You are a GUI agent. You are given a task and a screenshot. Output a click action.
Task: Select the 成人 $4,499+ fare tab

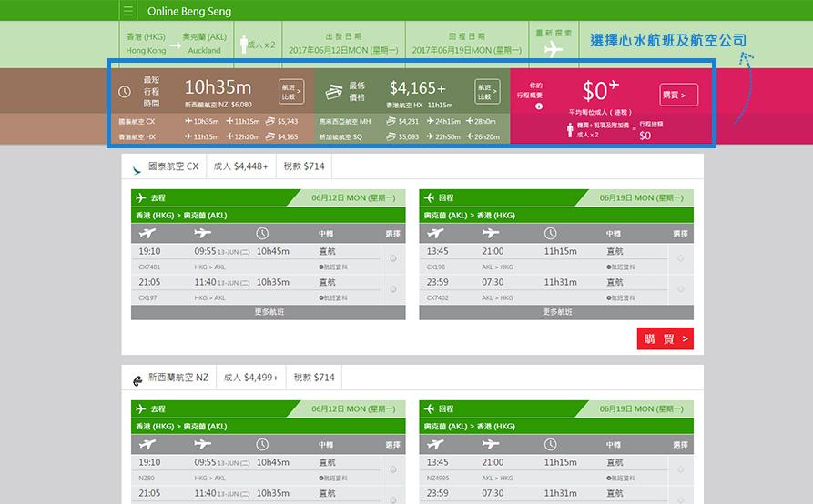pos(251,378)
